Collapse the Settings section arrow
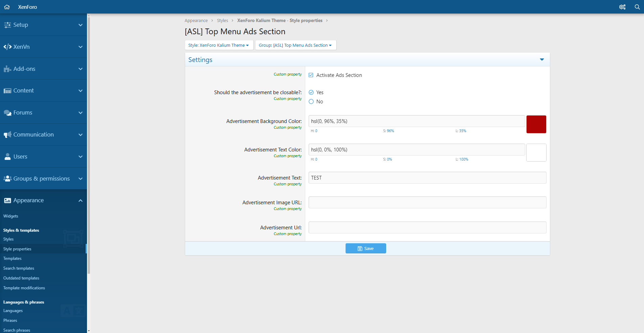The height and width of the screenshot is (333, 644). pyautogui.click(x=542, y=60)
